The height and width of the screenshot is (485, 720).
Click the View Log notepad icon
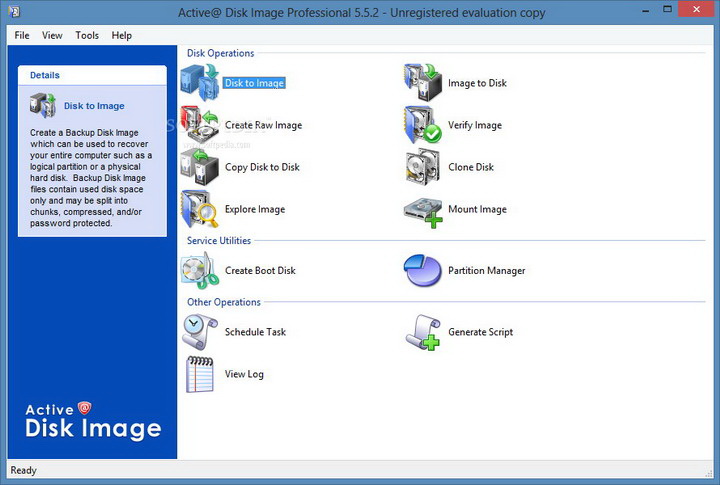click(200, 374)
